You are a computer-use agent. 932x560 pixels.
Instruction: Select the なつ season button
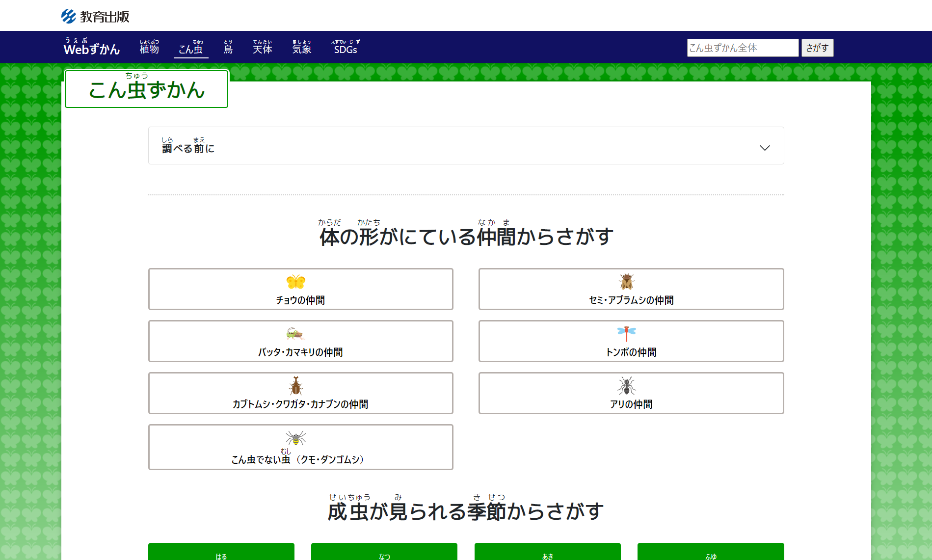384,552
